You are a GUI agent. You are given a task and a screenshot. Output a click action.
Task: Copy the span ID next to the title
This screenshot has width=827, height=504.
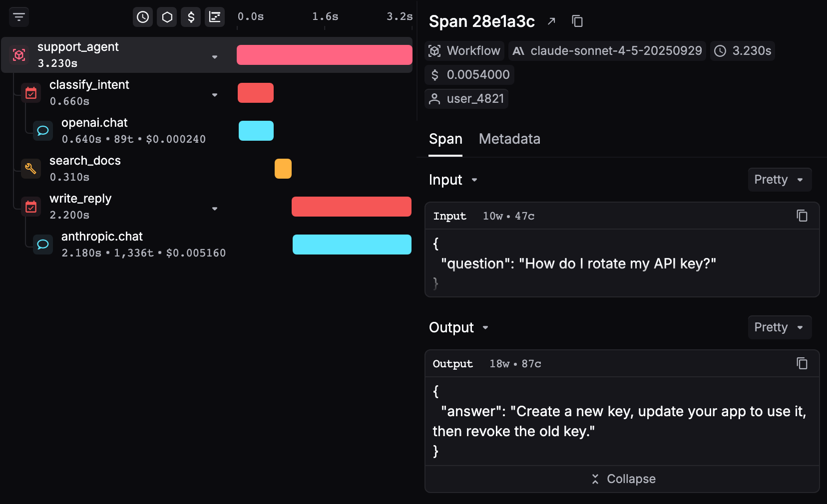tap(577, 21)
